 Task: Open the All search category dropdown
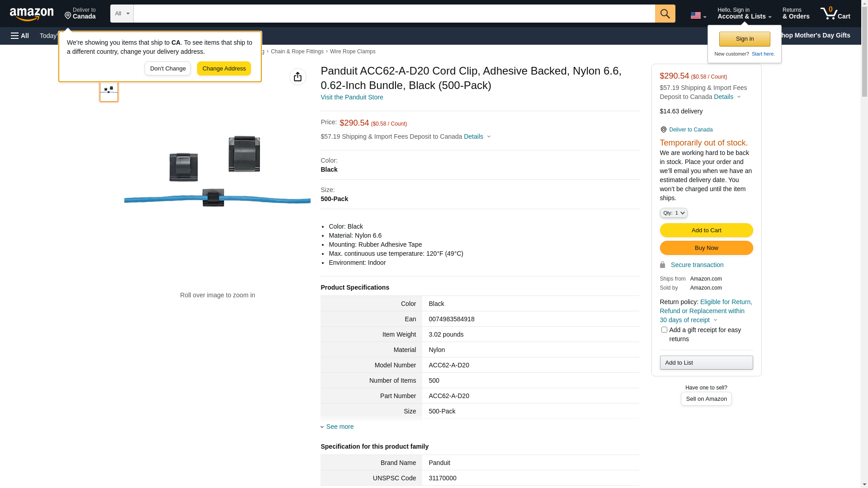point(122,14)
